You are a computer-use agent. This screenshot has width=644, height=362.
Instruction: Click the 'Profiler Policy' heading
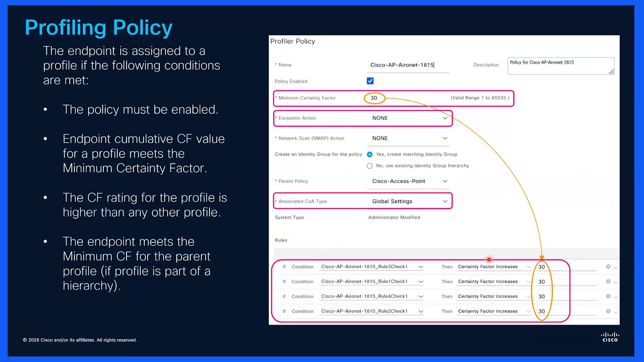pos(292,41)
